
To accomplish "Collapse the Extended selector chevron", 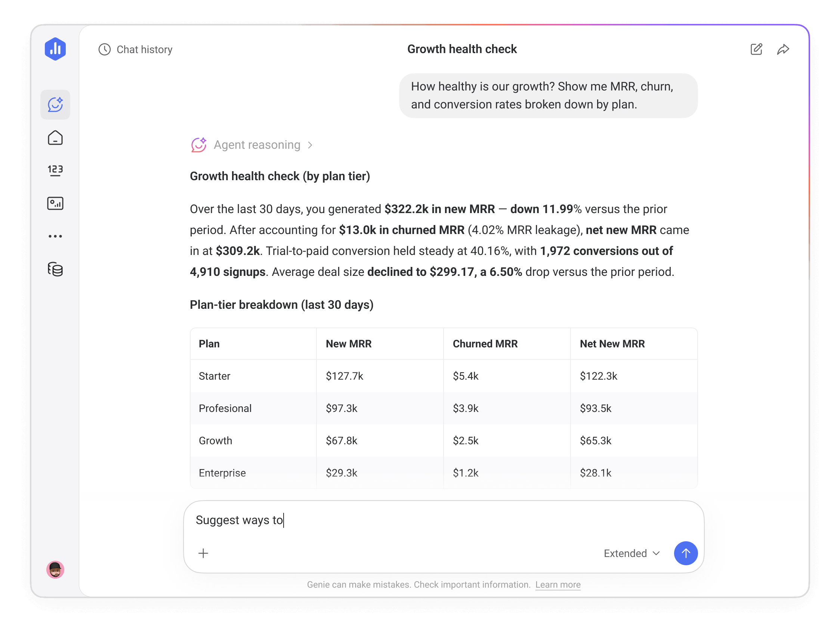I will (656, 554).
